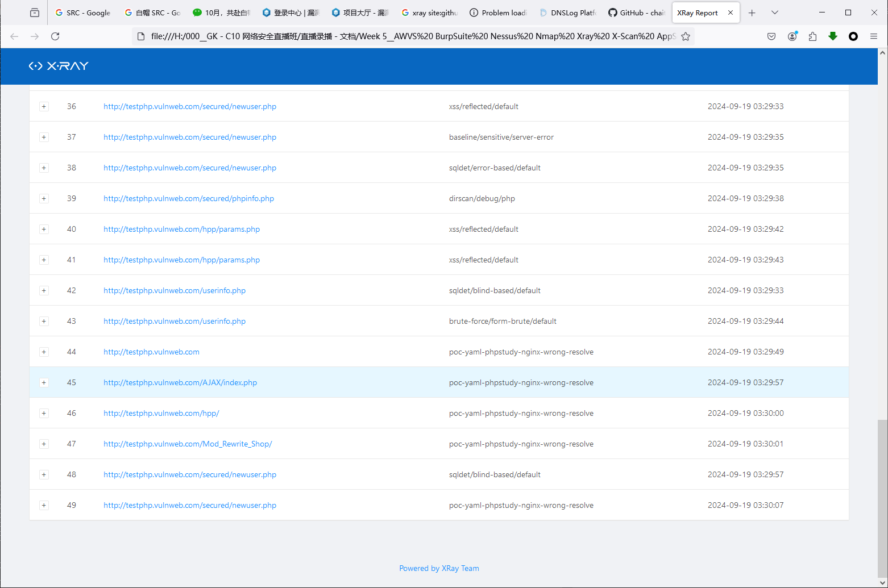This screenshot has height=588, width=888.
Task: Switch to the 登录中心 tab
Action: click(291, 12)
